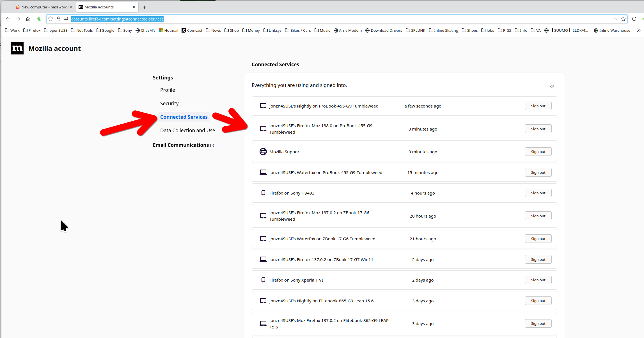This screenshot has width=644, height=338.
Task: Show site security via padlock icon
Action: [x=58, y=19]
